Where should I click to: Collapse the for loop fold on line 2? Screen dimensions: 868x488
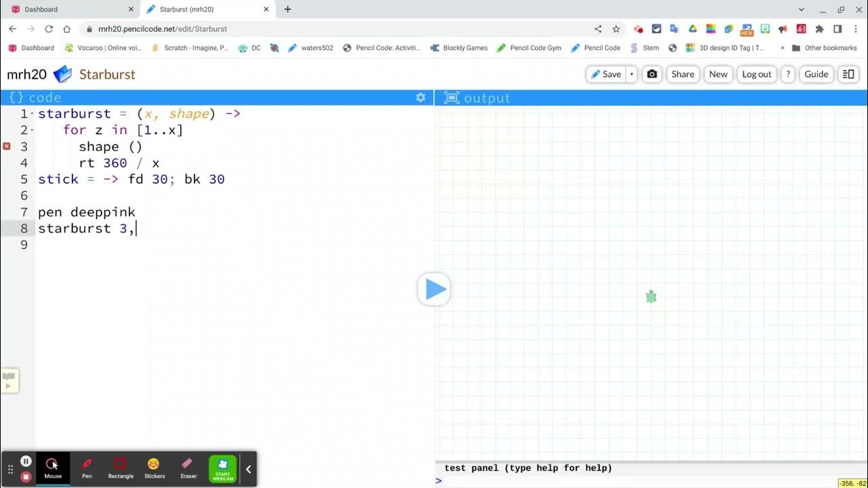tap(32, 130)
